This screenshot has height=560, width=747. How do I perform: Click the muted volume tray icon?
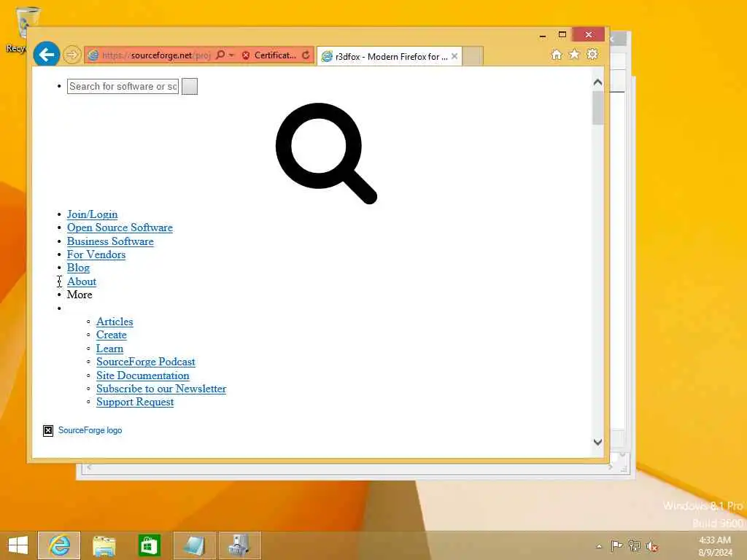coord(652,546)
